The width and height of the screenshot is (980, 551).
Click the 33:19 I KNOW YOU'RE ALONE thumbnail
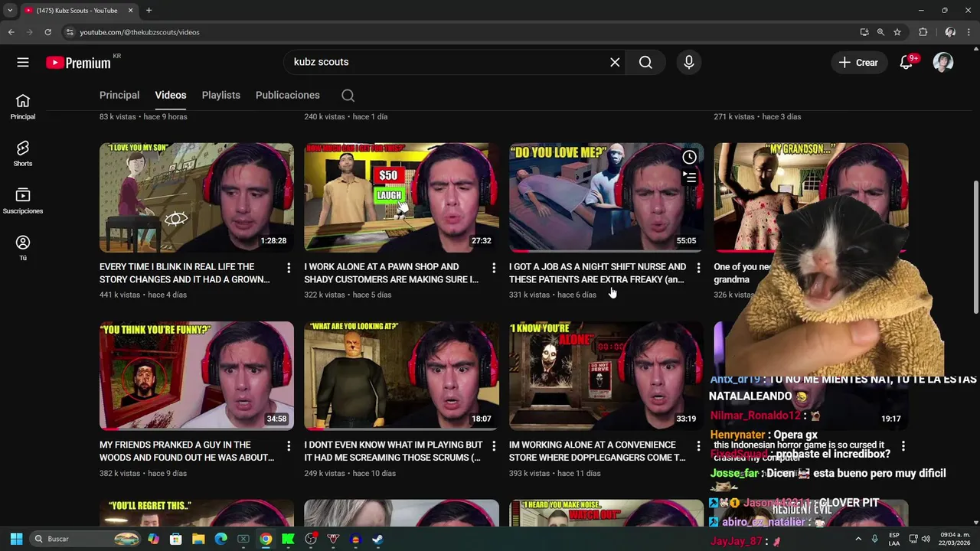click(x=606, y=376)
